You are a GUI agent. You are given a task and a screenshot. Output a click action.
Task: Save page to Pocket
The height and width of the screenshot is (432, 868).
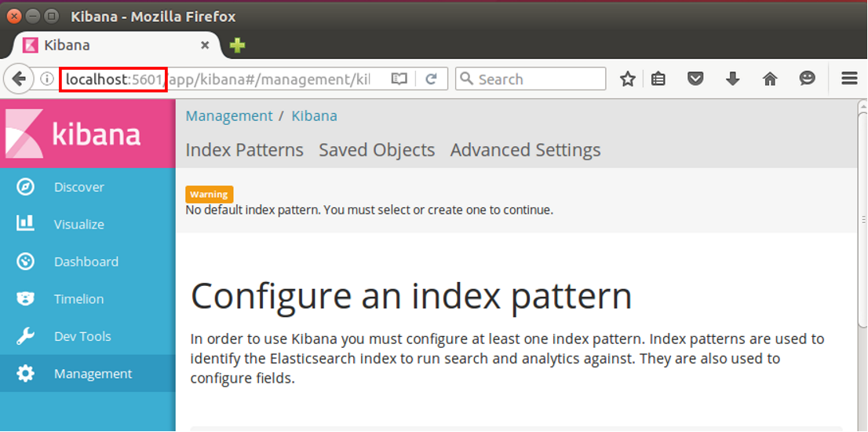(x=695, y=79)
